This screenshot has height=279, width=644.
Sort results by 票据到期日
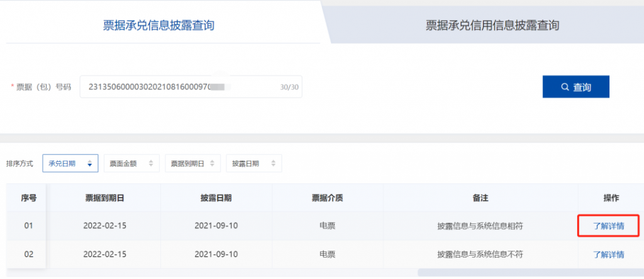pos(192,163)
